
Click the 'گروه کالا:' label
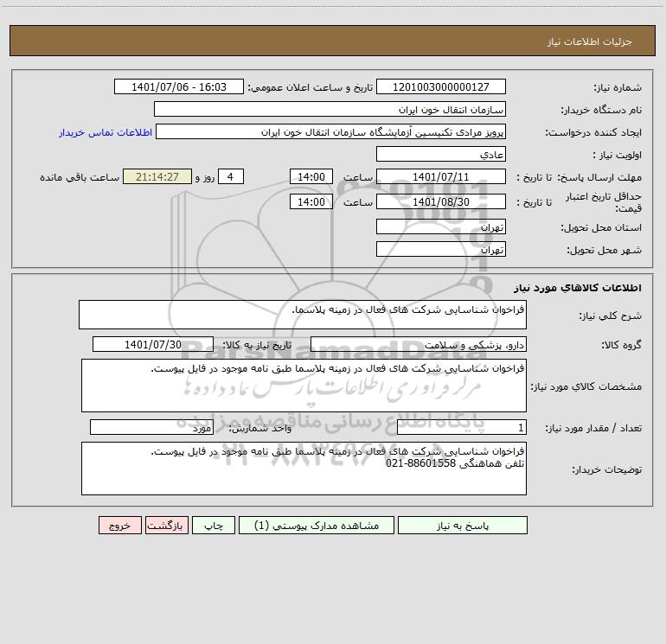[621, 345]
